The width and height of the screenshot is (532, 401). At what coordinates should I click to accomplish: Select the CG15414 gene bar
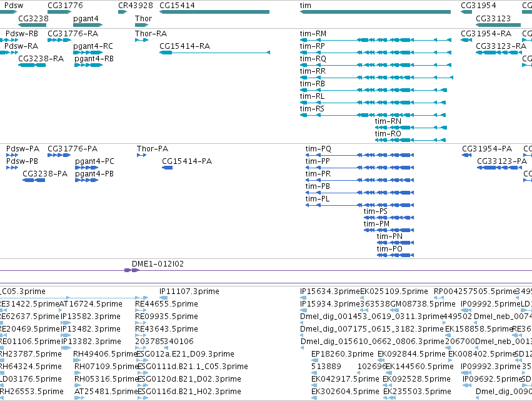tap(214, 13)
